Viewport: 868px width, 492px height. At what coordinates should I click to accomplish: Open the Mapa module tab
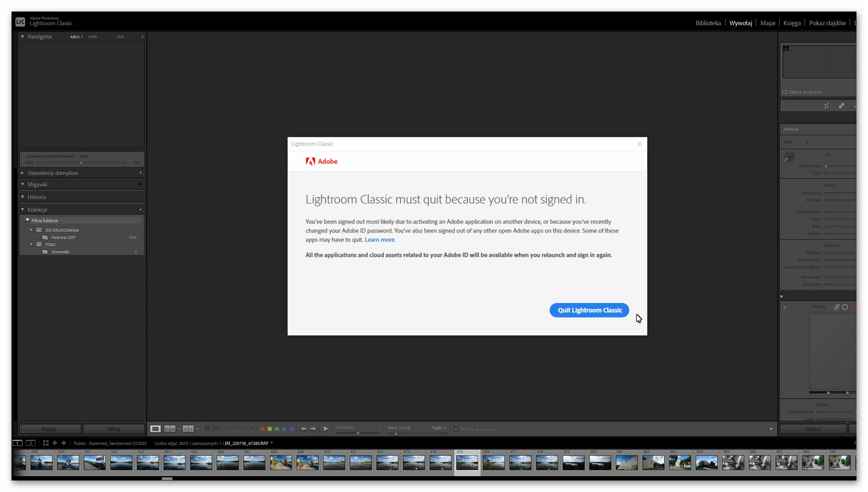tap(768, 23)
